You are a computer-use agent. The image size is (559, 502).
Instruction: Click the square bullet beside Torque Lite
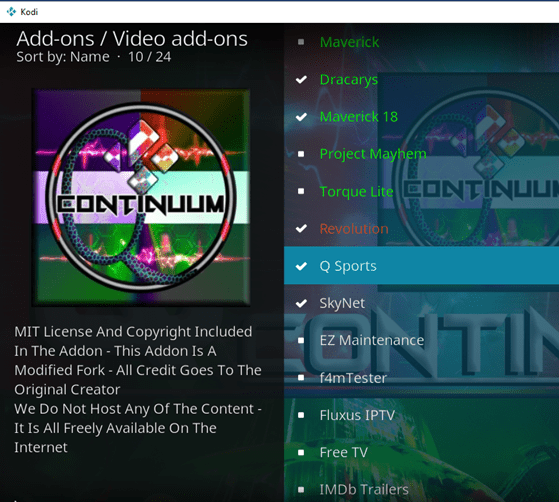point(301,191)
